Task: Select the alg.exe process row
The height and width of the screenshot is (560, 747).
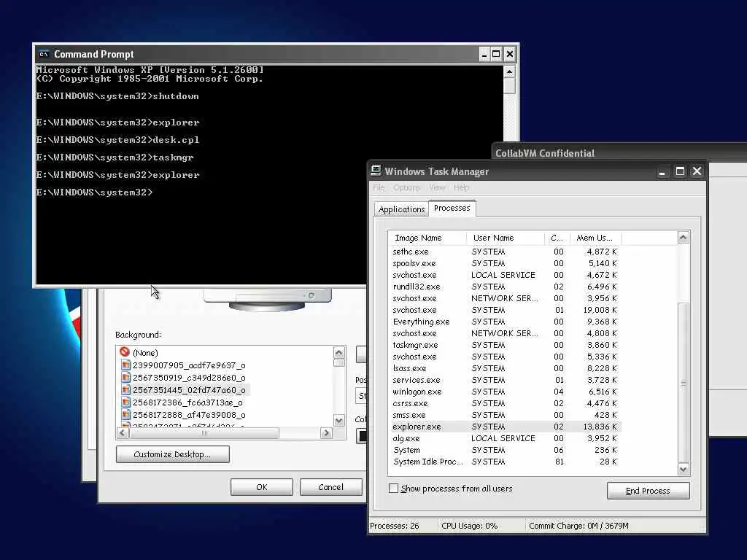Action: point(505,438)
